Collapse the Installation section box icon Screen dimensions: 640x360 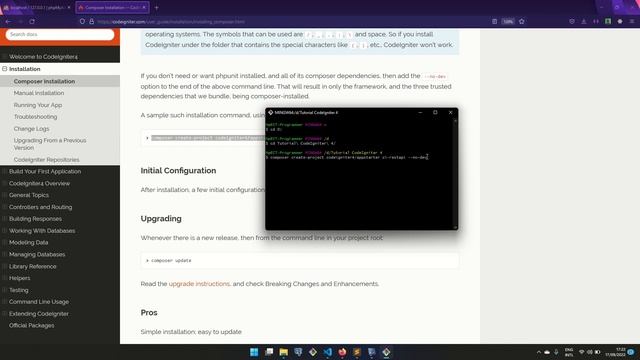(x=4, y=69)
